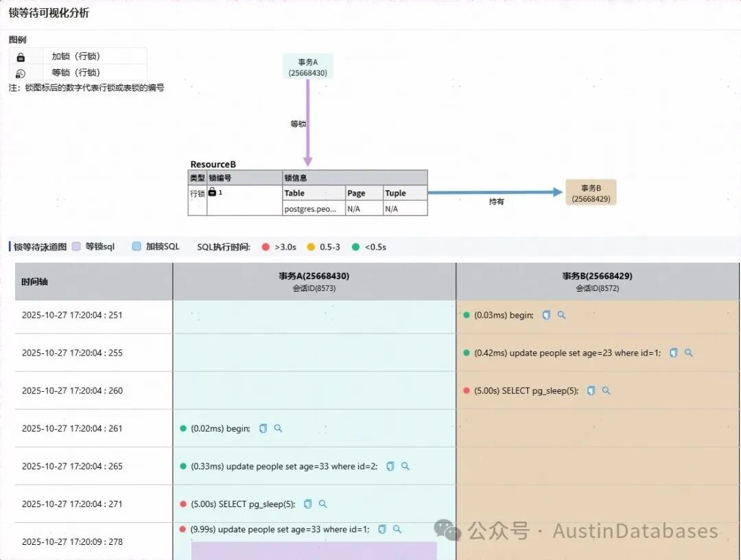The image size is (741, 560).
Task: Click the 等锁（行锁） wait-lock legend icon
Action: pos(21,73)
